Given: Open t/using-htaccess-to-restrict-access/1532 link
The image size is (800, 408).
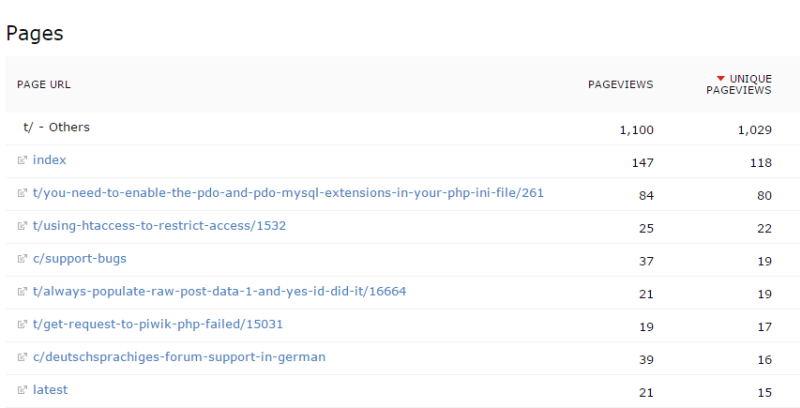Looking at the screenshot, I should click(159, 225).
